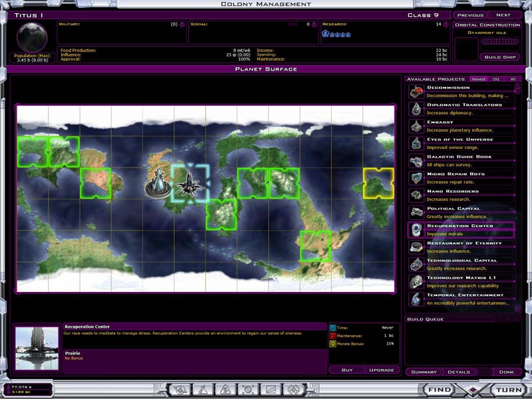Click the Time icon beside 'Never'
This screenshot has height=399, width=532.
[x=332, y=328]
